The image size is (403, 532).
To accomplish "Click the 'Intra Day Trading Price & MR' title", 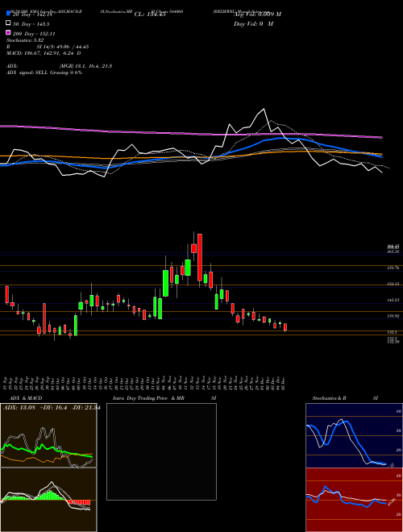I will coord(148,398).
